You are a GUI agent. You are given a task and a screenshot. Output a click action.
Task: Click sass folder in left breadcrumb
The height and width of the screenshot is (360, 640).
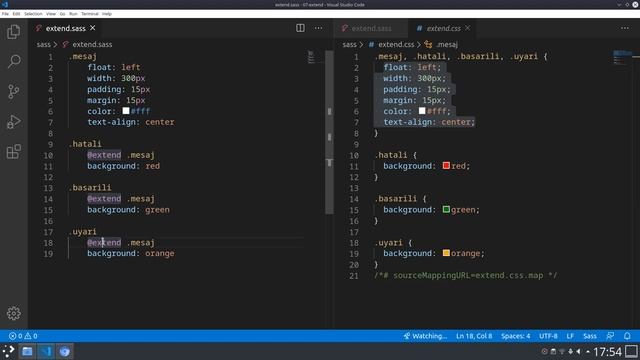43,44
